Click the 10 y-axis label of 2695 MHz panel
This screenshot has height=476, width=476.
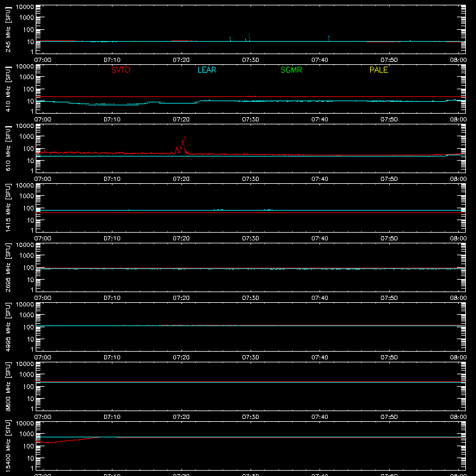pyautogui.click(x=30, y=280)
